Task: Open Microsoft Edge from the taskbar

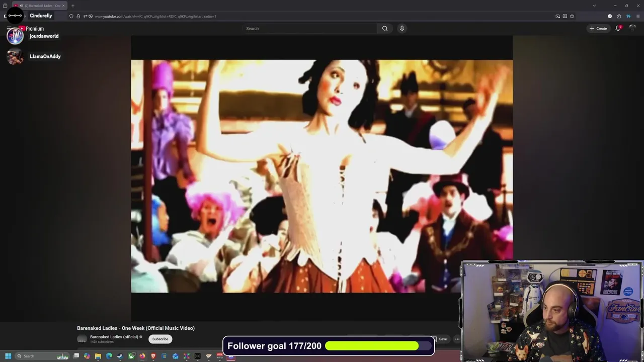Action: pos(109,356)
